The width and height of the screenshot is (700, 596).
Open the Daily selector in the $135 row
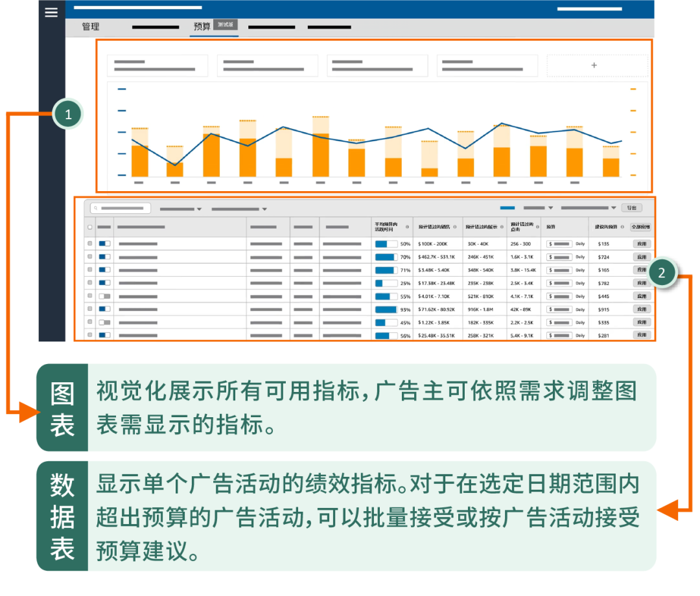pyautogui.click(x=580, y=244)
